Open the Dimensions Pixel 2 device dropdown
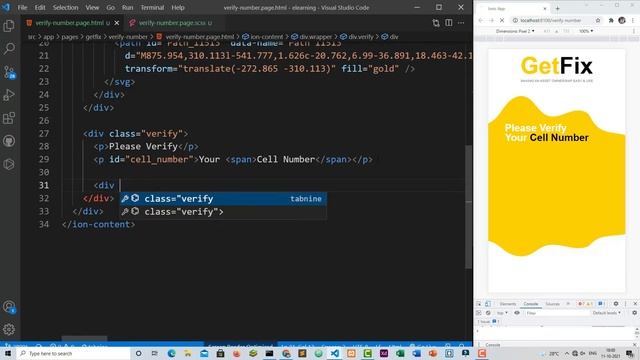Viewport: 640px width, 360px height. 515,31
